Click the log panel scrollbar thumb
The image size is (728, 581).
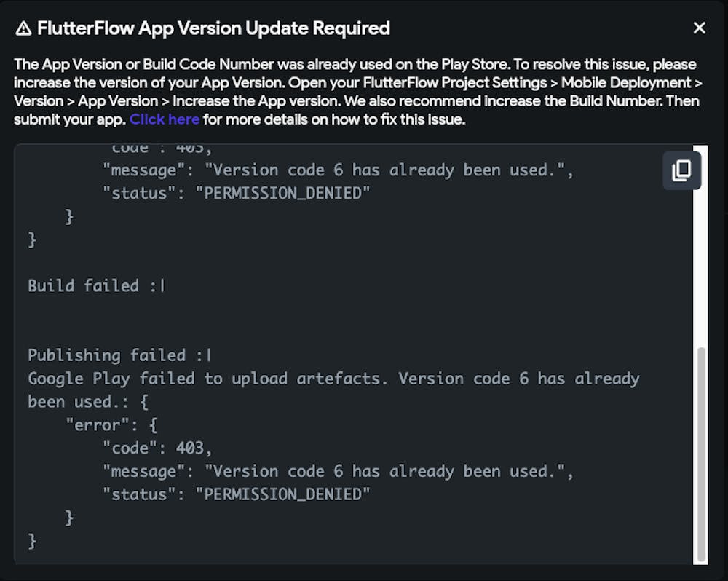[x=700, y=451]
